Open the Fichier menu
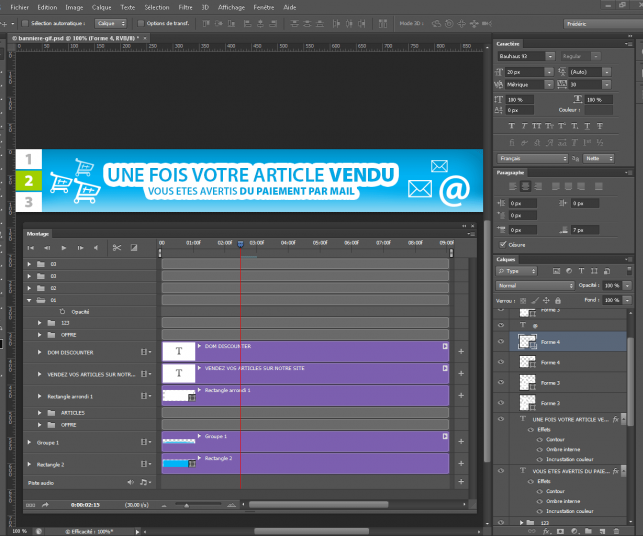The image size is (643, 536). click(x=19, y=7)
